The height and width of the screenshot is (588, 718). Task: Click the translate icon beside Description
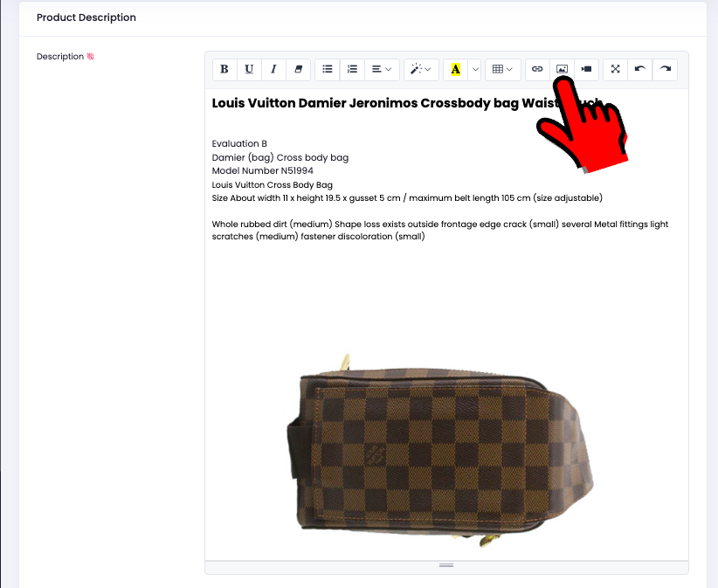91,56
